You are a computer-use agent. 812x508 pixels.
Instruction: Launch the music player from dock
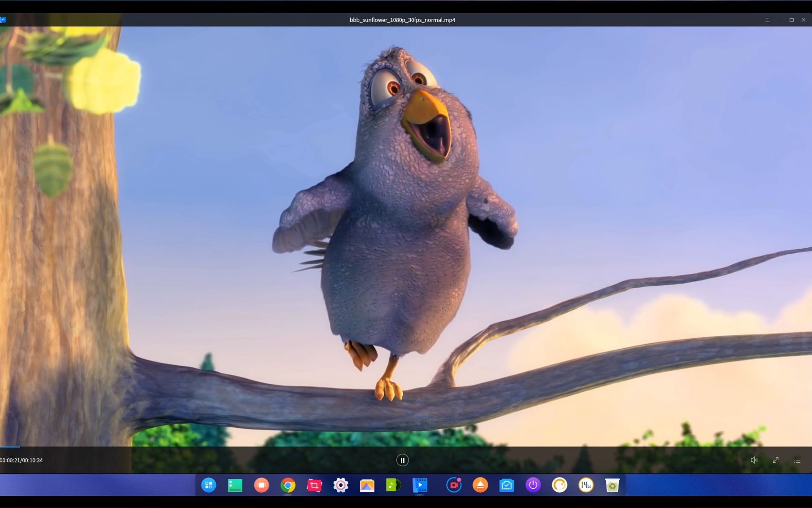pos(393,485)
